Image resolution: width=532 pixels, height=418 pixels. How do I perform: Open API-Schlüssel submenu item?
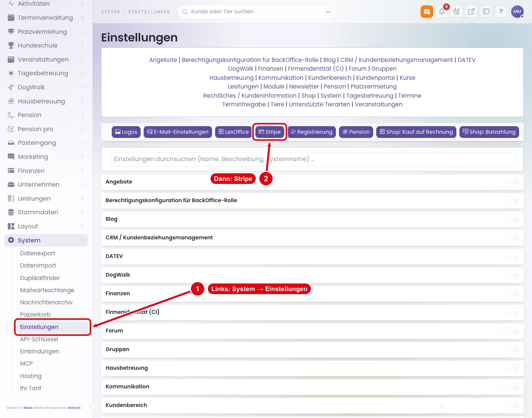pyautogui.click(x=39, y=339)
